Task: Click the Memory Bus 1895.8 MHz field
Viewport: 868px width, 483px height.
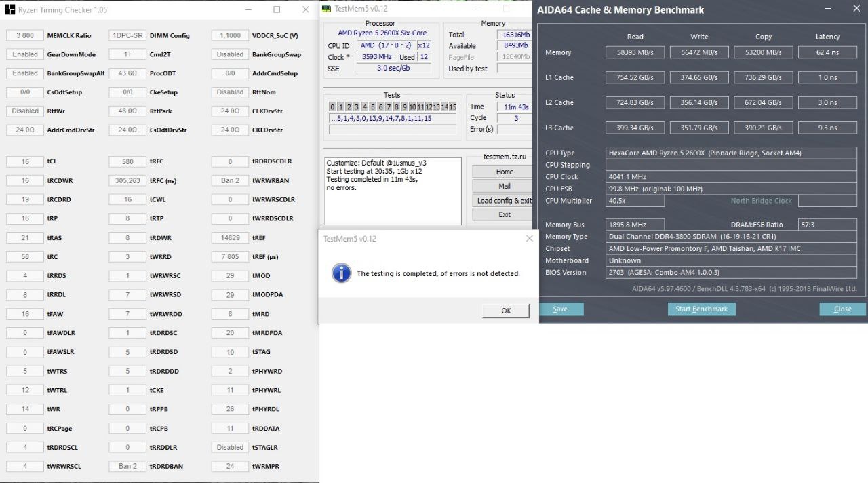Action: click(635, 225)
